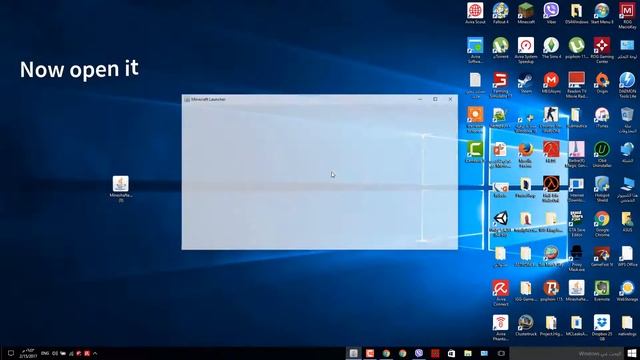The height and width of the screenshot is (360, 640).
Task: Open the Avira System Speedup icon
Action: point(526,50)
